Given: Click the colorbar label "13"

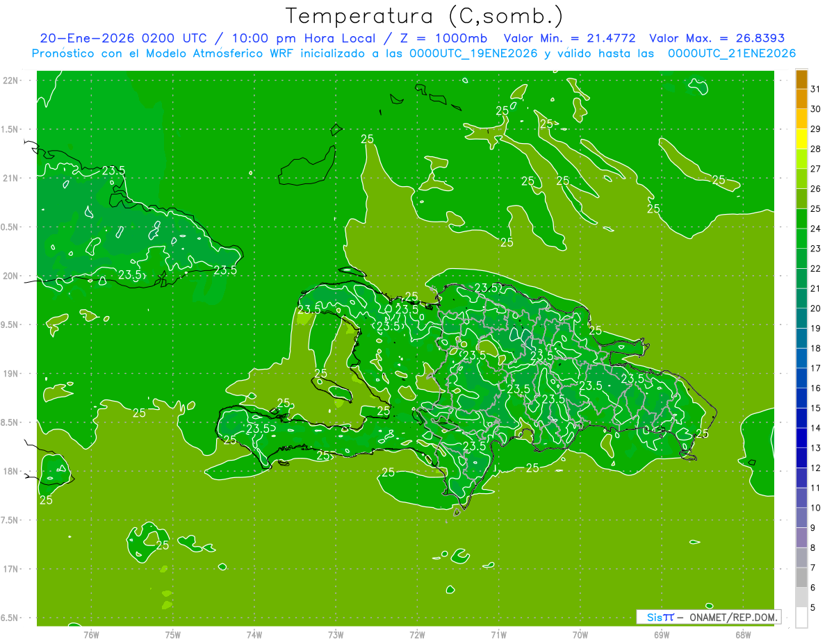Looking at the screenshot, I should click(816, 448).
